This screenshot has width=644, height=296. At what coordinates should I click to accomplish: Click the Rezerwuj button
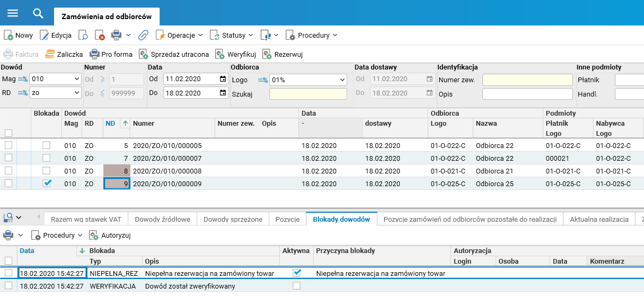(x=282, y=54)
